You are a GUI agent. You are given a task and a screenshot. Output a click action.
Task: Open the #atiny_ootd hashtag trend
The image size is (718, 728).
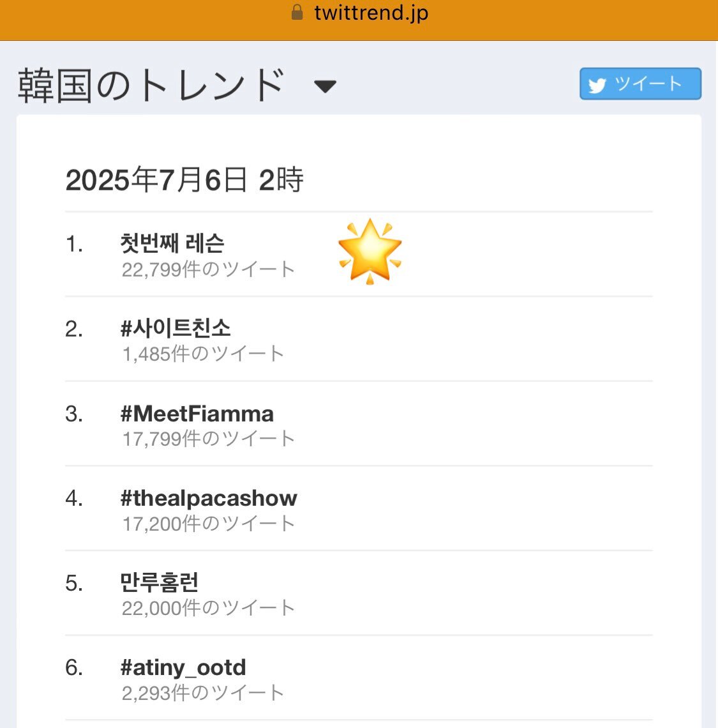point(183,667)
